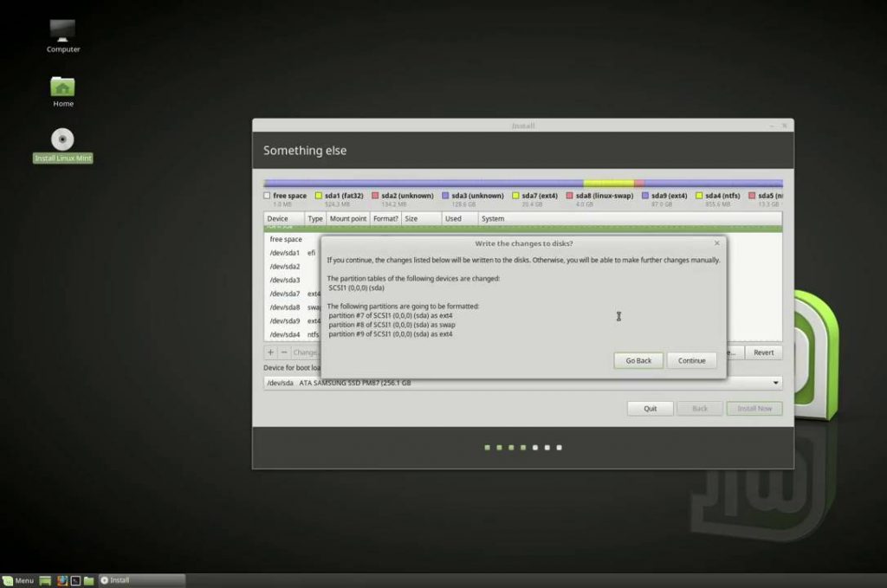The image size is (887, 588).
Task: Click the Size column header
Action: [x=422, y=219]
